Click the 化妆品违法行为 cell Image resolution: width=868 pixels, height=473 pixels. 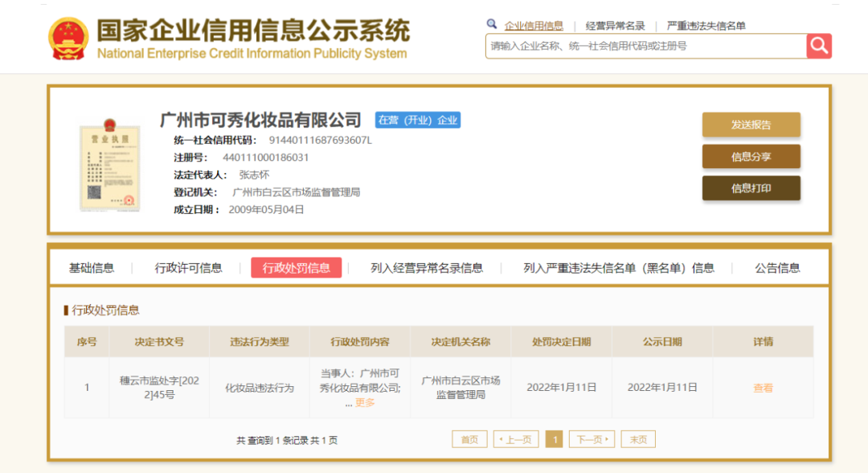tap(260, 388)
